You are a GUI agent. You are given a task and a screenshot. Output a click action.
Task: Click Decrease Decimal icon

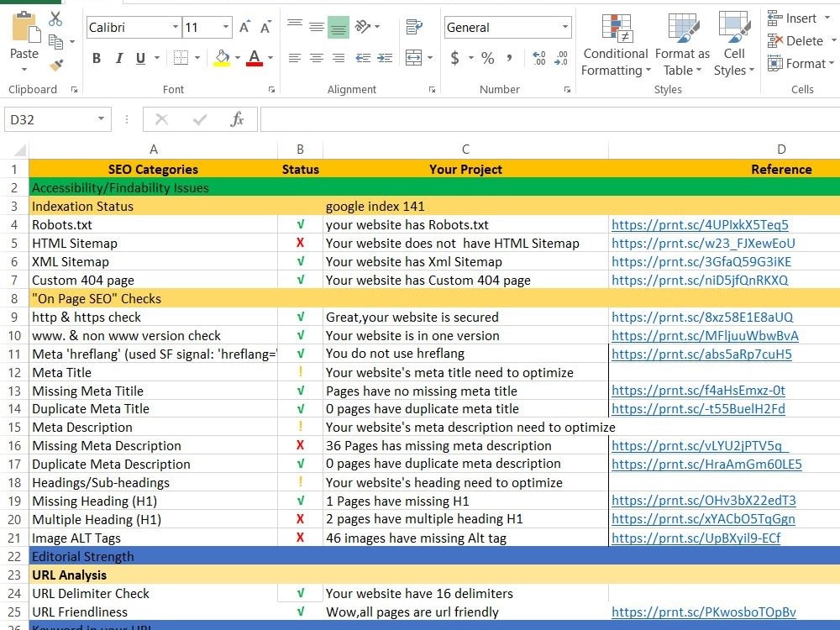tap(561, 58)
